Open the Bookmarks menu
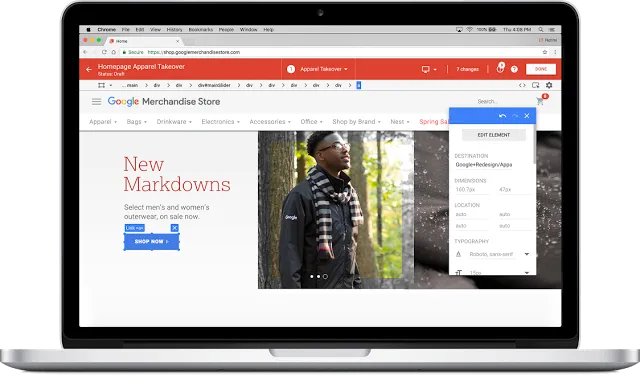Viewport: 640px width, 376px height. tap(201, 30)
